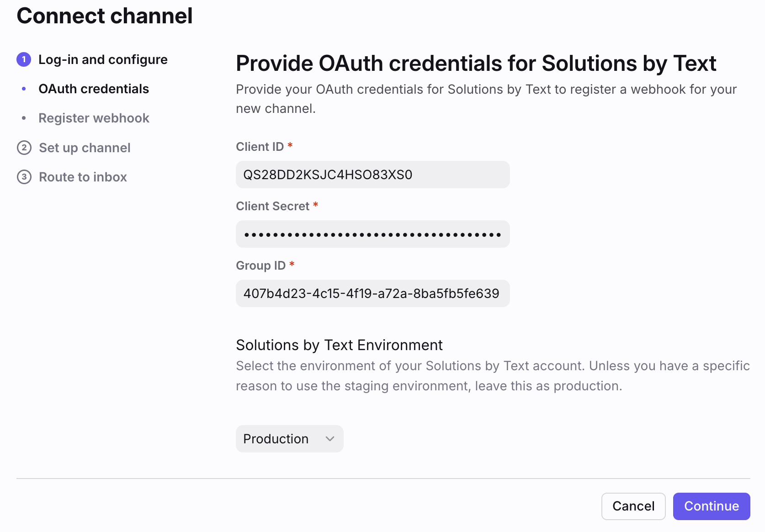Viewport: 765px width, 532px height.
Task: Click the Group ID field label
Action: [x=260, y=266]
